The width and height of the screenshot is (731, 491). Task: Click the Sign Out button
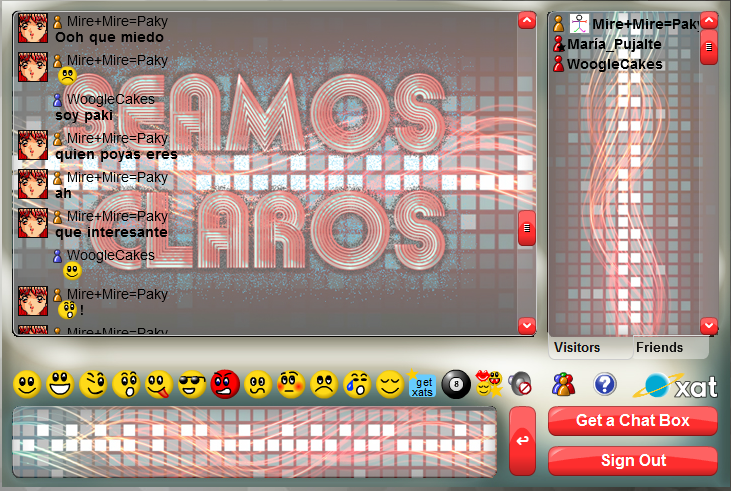click(632, 461)
